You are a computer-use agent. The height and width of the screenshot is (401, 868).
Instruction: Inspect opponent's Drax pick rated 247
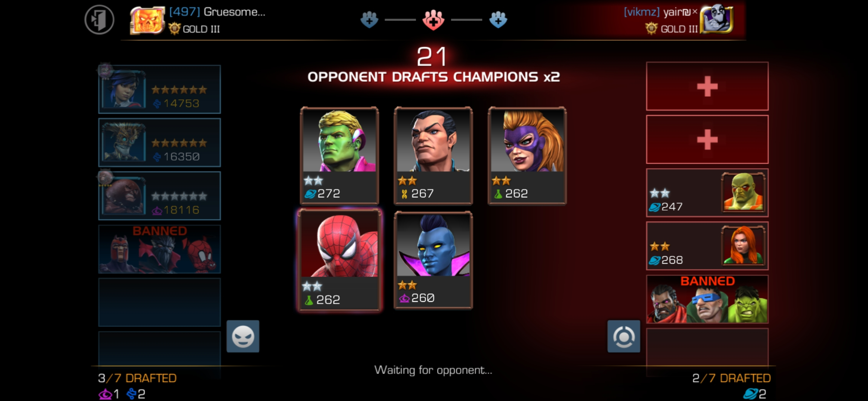coord(707,193)
